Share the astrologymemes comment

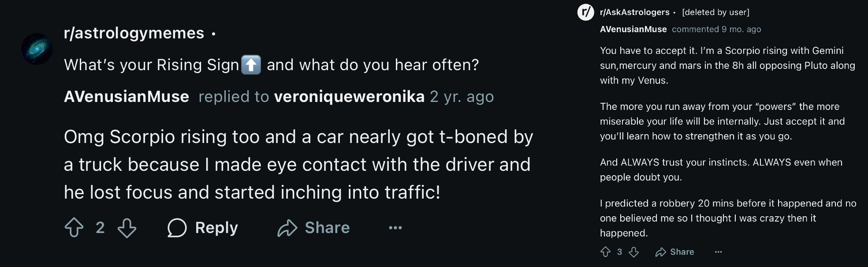[x=313, y=228]
